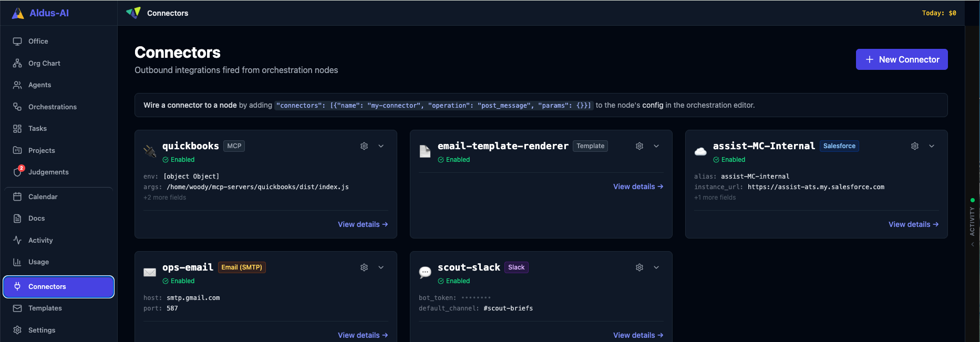Viewport: 980px width, 342px height.
Task: Click the '+2 more fields' text in quickbooks
Action: tap(164, 198)
